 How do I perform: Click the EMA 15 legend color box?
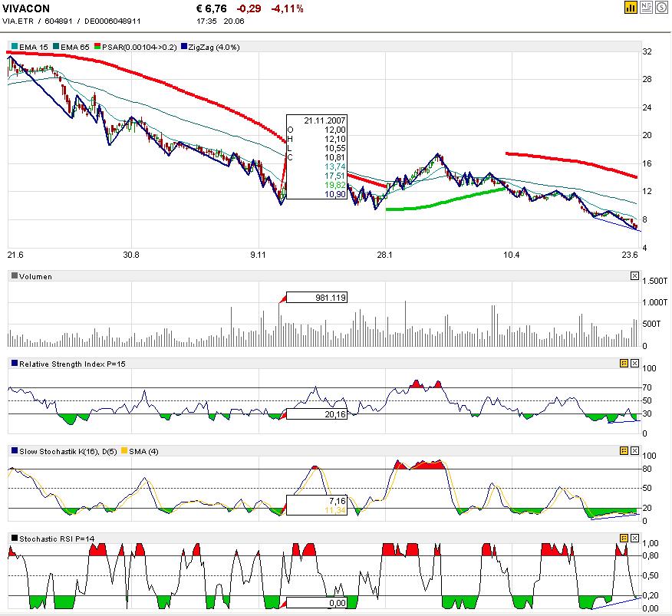13,48
